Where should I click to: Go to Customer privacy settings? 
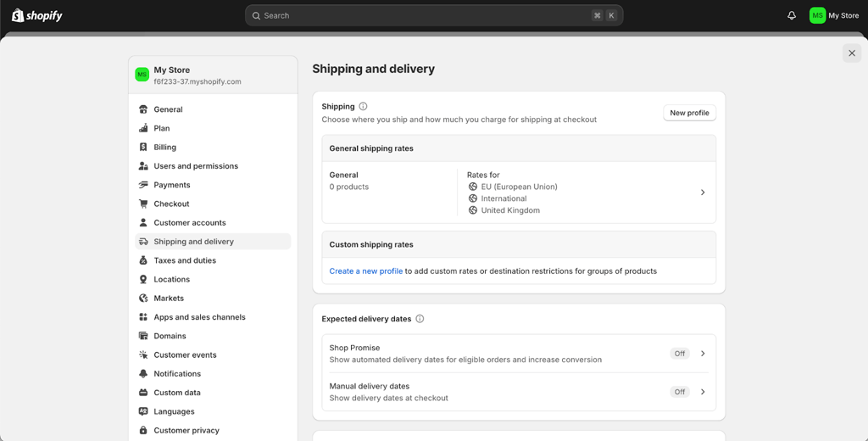pyautogui.click(x=213, y=430)
